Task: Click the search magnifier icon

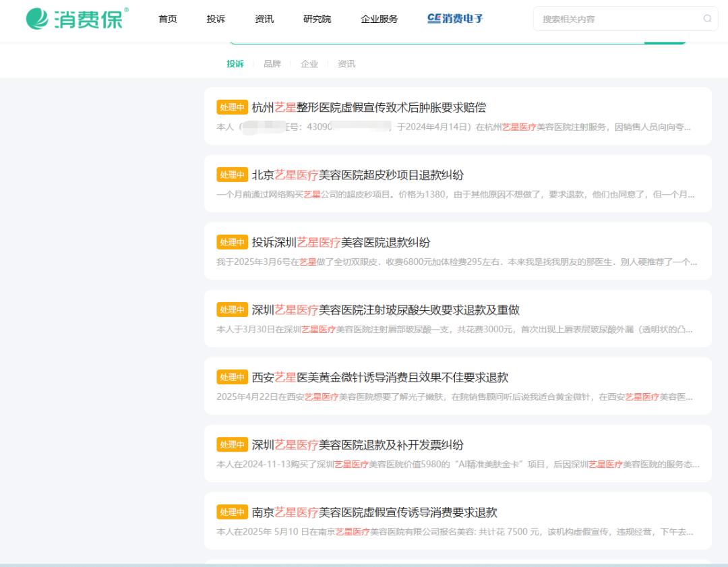Action: coord(707,19)
